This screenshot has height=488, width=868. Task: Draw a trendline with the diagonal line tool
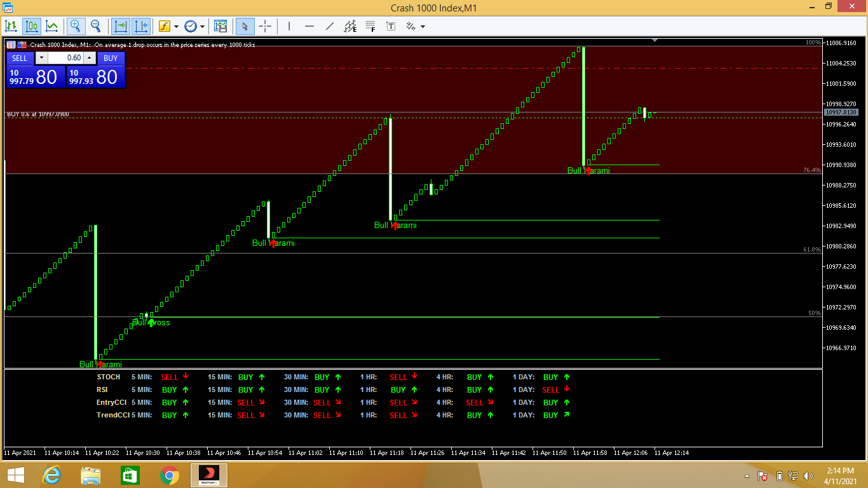point(329,26)
